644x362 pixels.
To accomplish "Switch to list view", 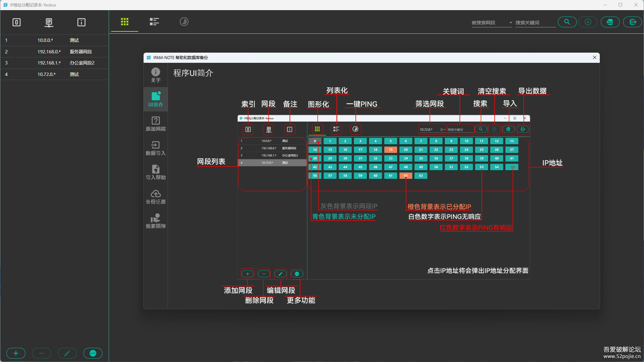I will tap(154, 22).
